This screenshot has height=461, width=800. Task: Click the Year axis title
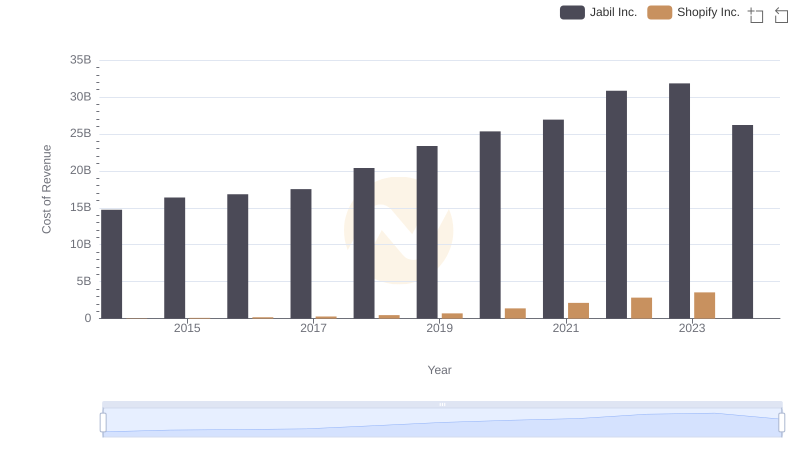pos(439,370)
